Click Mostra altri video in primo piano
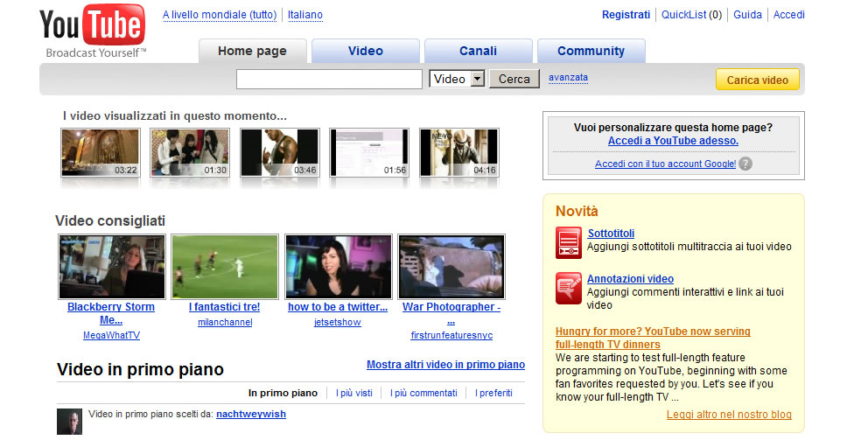Screen dimensions: 868x447 tap(445, 365)
